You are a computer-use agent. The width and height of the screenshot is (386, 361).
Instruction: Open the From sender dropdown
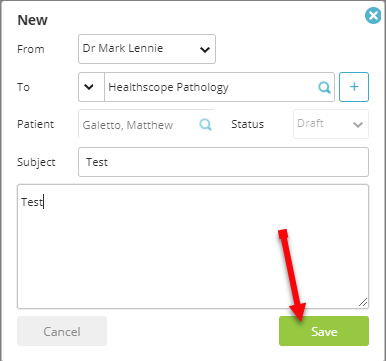(x=147, y=49)
